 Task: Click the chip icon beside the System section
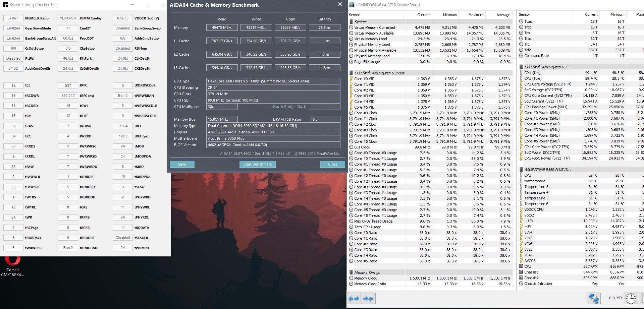pos(351,21)
